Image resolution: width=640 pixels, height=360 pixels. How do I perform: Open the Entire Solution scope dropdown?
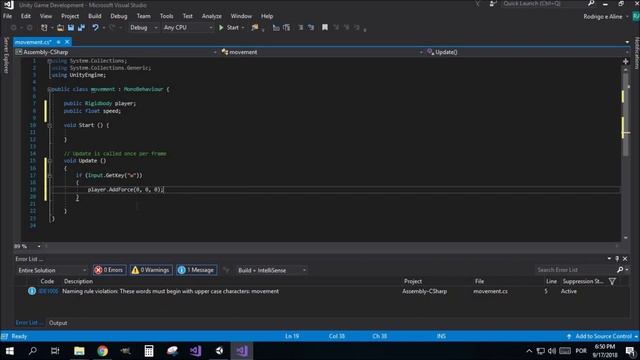coord(52,270)
